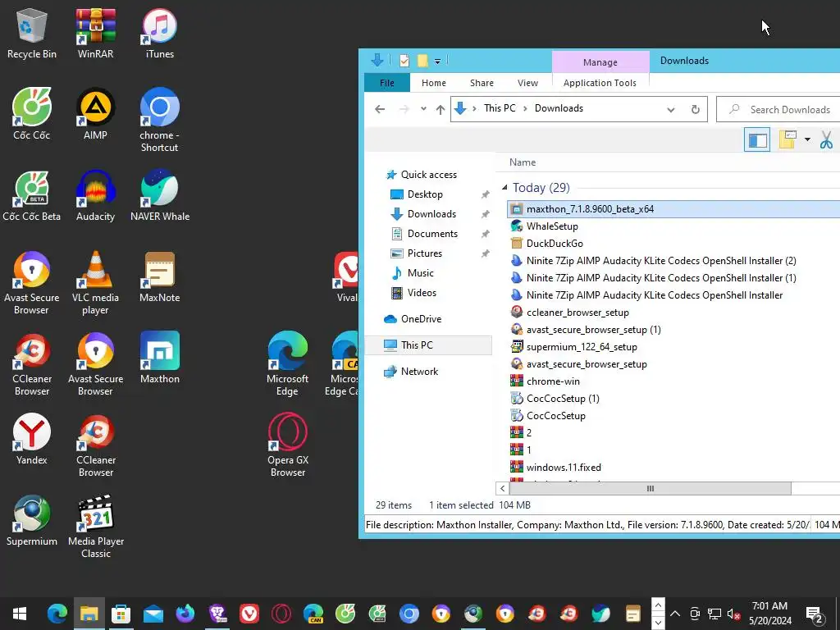Screen dimensions: 840x630
Task: Select the Supermium desktop icon
Action: coord(32,521)
